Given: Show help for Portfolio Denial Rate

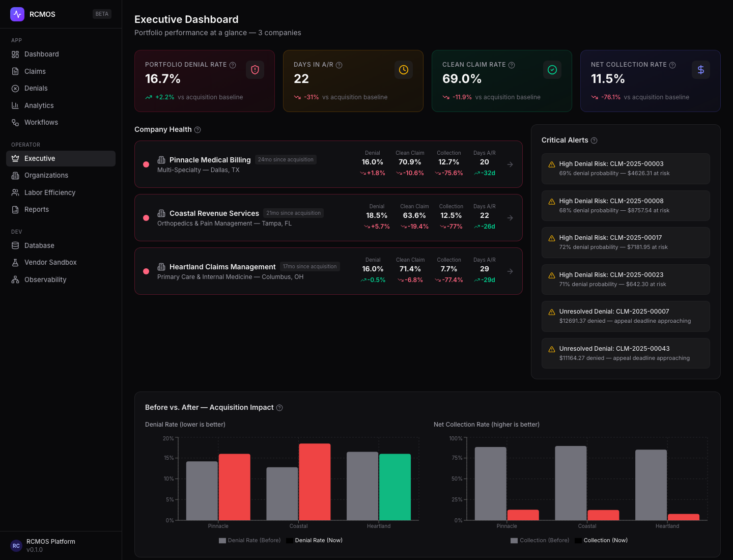Looking at the screenshot, I should point(233,65).
